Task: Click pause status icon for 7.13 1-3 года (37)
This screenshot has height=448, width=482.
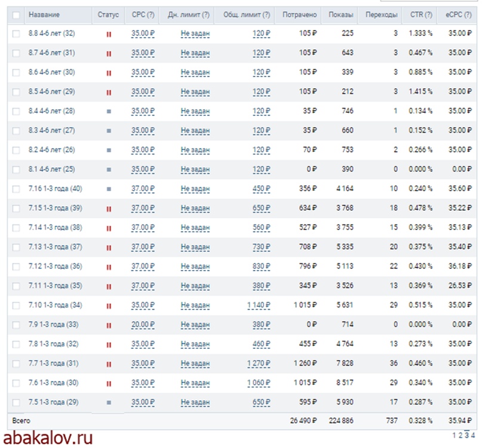Action: click(x=109, y=248)
